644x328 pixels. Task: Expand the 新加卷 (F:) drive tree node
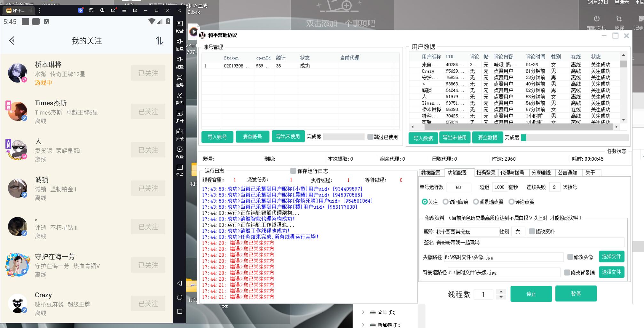363,325
